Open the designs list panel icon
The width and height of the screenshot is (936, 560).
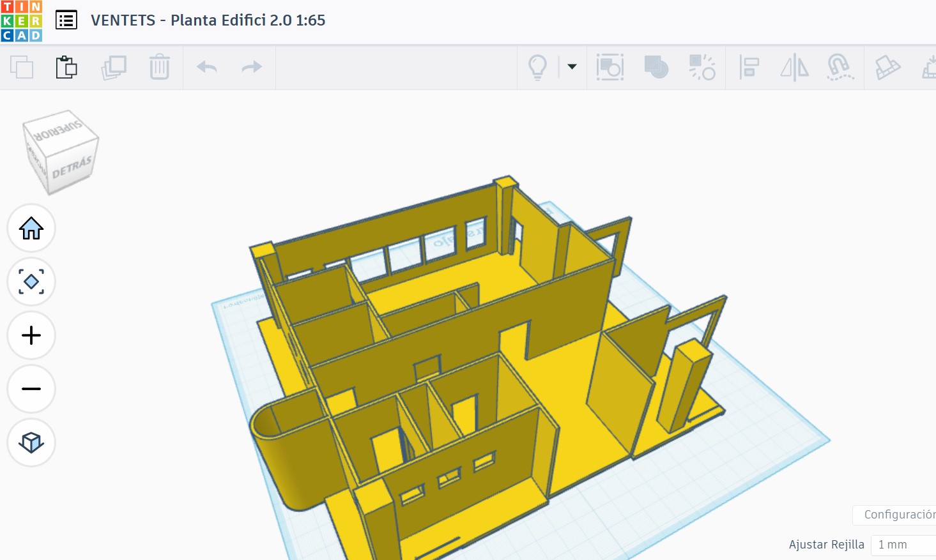66,20
